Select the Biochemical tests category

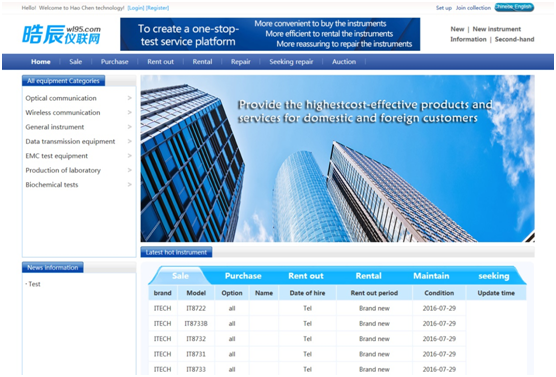click(x=52, y=185)
